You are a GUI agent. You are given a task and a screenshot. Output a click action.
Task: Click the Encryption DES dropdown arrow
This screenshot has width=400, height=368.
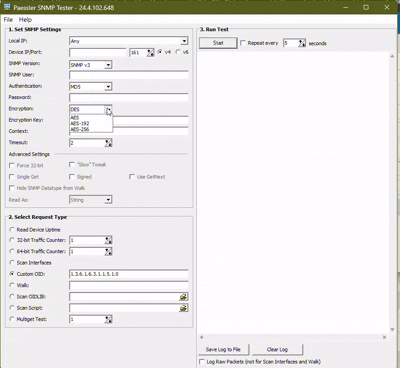click(108, 109)
